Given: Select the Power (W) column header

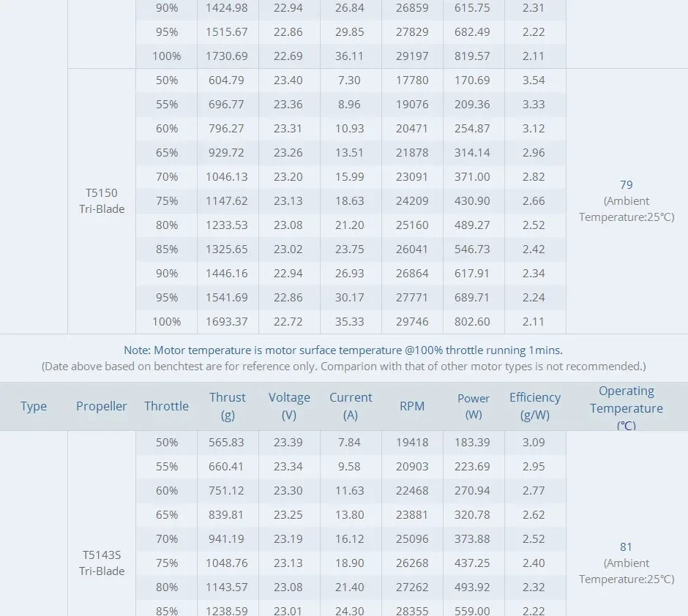Looking at the screenshot, I should [474, 406].
